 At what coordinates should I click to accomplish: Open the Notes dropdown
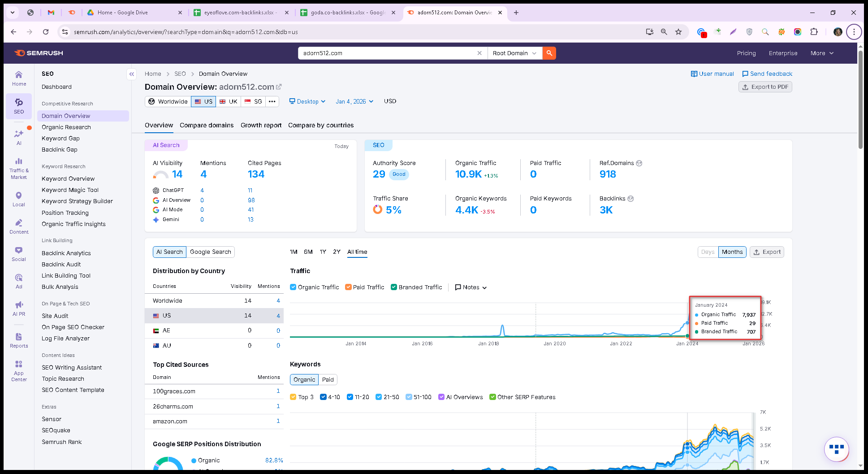click(x=471, y=287)
